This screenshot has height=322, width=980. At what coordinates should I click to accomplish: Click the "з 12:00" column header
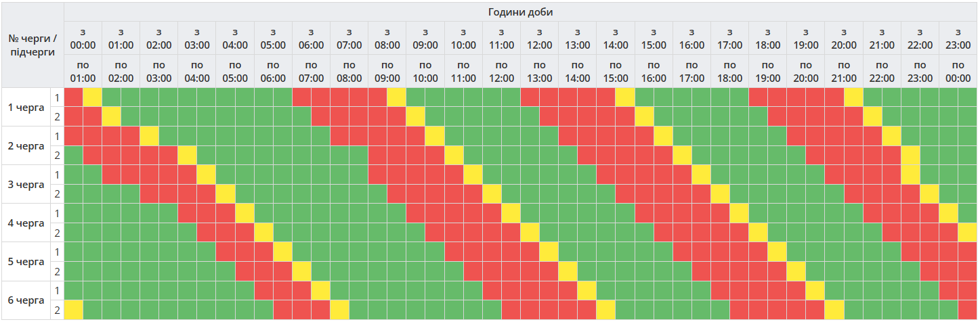pyautogui.click(x=539, y=39)
